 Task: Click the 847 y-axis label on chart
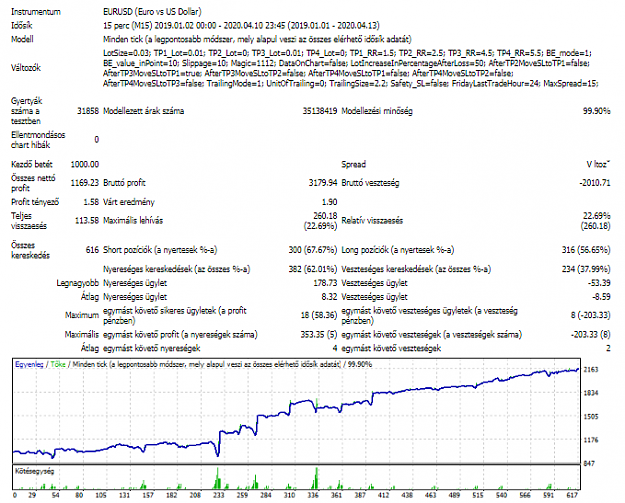tap(589, 464)
